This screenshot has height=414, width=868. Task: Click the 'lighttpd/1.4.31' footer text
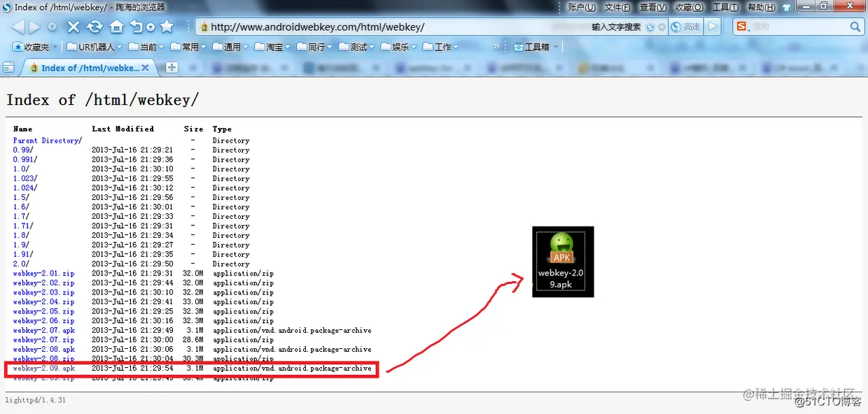click(35, 400)
